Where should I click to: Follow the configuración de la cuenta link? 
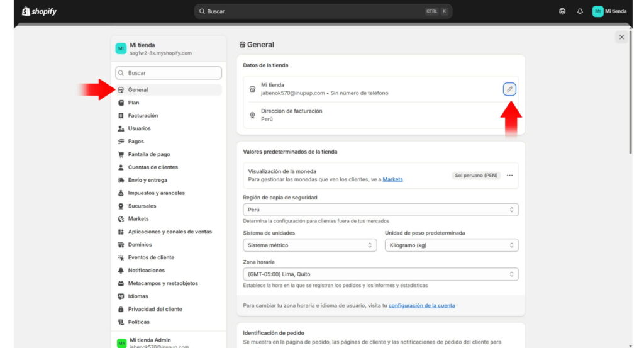[421, 305]
